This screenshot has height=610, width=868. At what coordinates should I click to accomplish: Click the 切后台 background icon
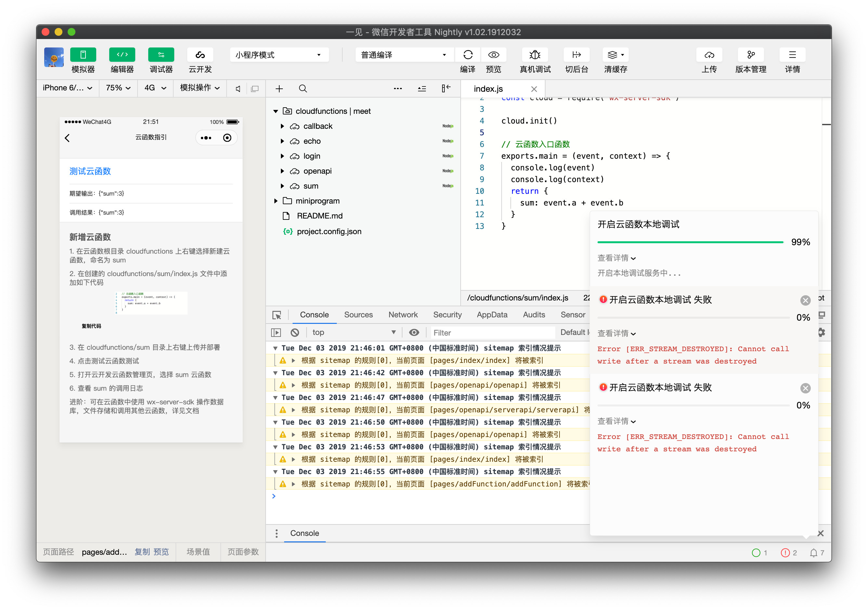576,55
